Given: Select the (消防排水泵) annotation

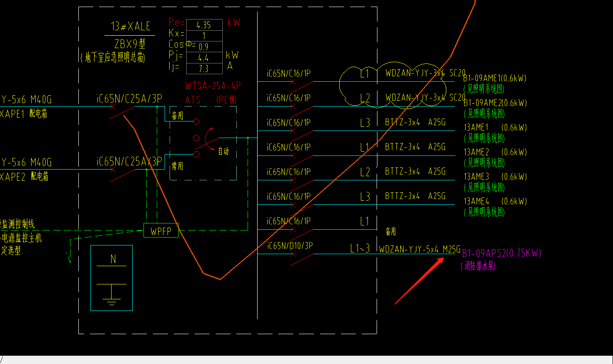Looking at the screenshot, I should (x=478, y=266).
